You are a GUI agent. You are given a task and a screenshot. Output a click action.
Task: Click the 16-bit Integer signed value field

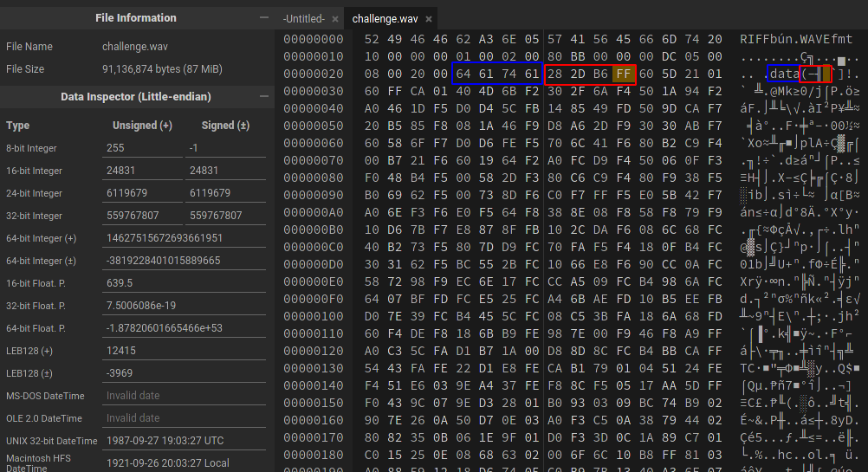[x=225, y=171]
